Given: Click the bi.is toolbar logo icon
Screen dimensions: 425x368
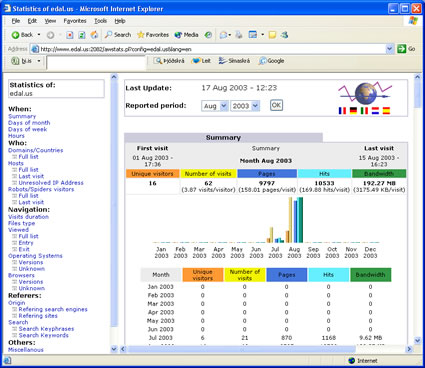Looking at the screenshot, I should tap(15, 61).
